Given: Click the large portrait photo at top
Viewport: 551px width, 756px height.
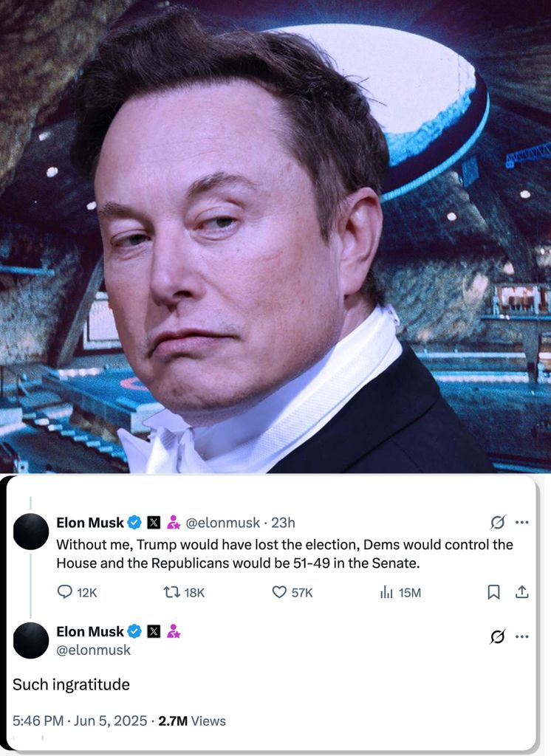Looking at the screenshot, I should 275,236.
